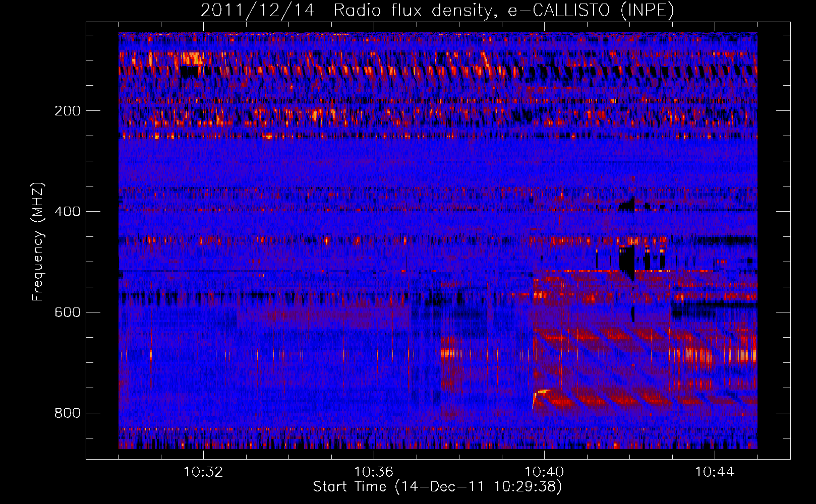Click the 600 frequency tick label
The width and height of the screenshot is (816, 504).
[x=68, y=312]
